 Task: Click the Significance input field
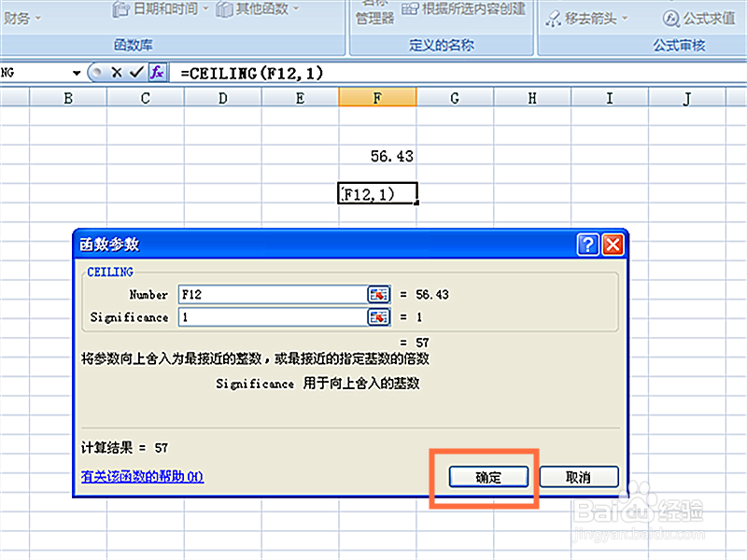point(273,317)
